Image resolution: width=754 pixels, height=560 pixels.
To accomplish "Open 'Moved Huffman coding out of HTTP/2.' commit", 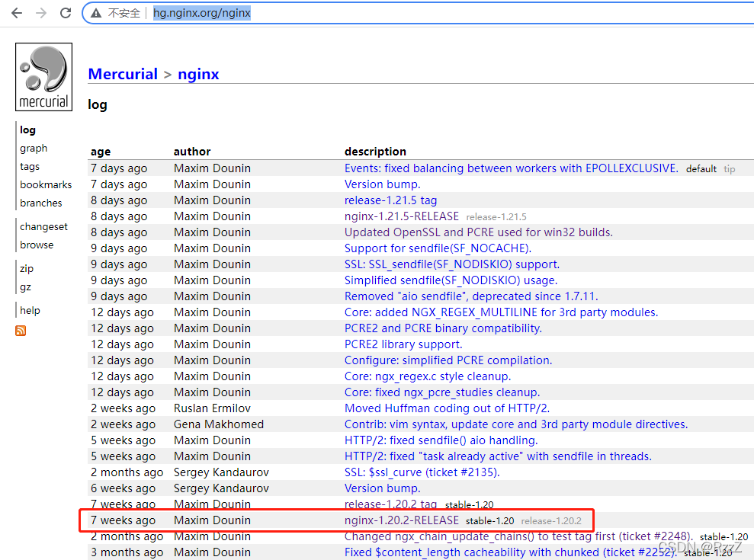I will coord(447,408).
